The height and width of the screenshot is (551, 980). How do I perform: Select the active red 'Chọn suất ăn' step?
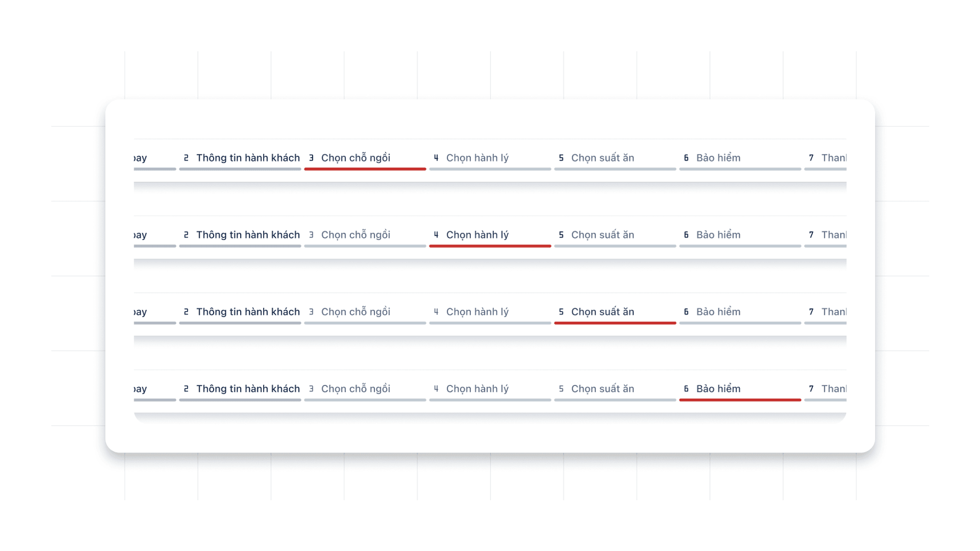[x=602, y=311]
